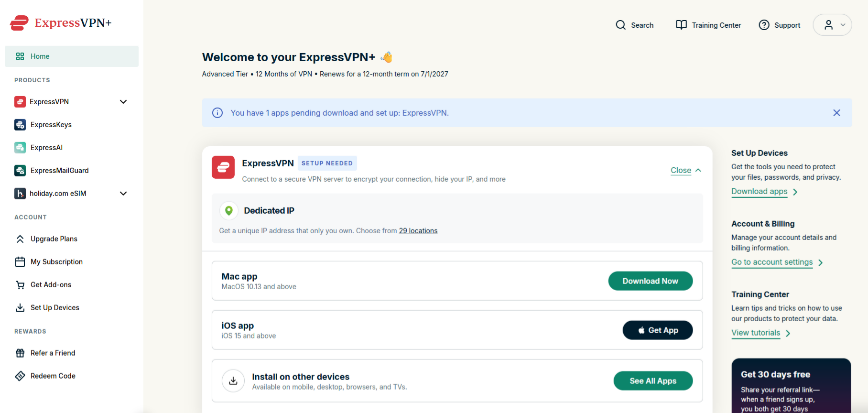The height and width of the screenshot is (413, 868).
Task: Click the Support question mark icon
Action: click(x=764, y=25)
